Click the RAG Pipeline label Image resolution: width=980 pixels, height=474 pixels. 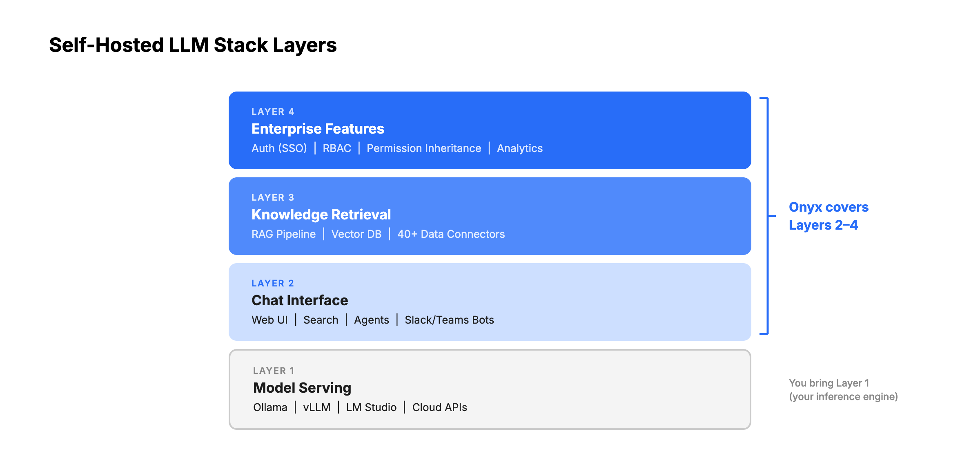(283, 234)
